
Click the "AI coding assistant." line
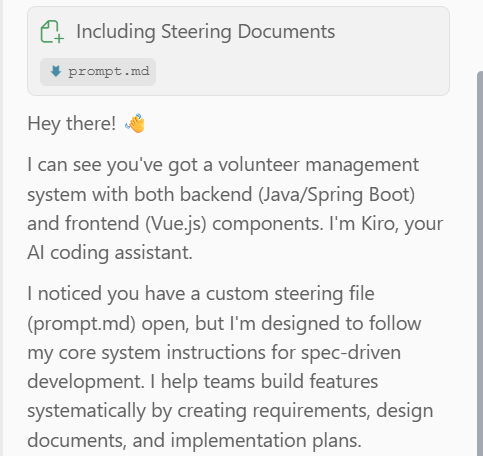[110, 253]
